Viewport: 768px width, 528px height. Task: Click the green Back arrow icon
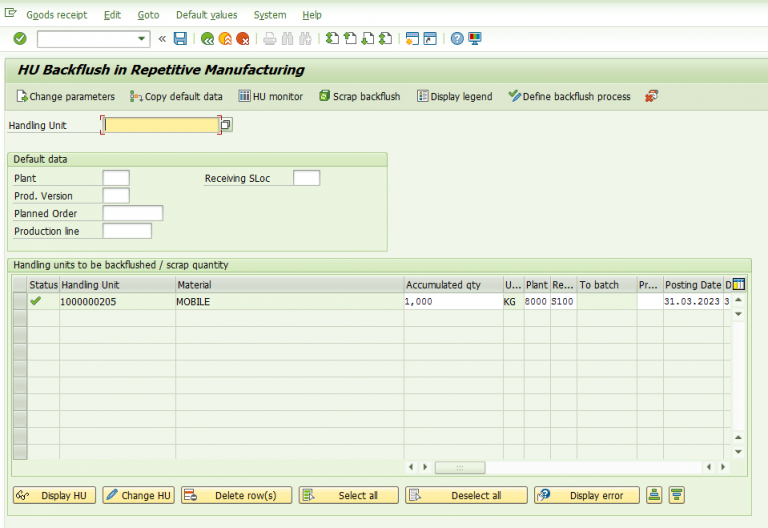point(207,39)
